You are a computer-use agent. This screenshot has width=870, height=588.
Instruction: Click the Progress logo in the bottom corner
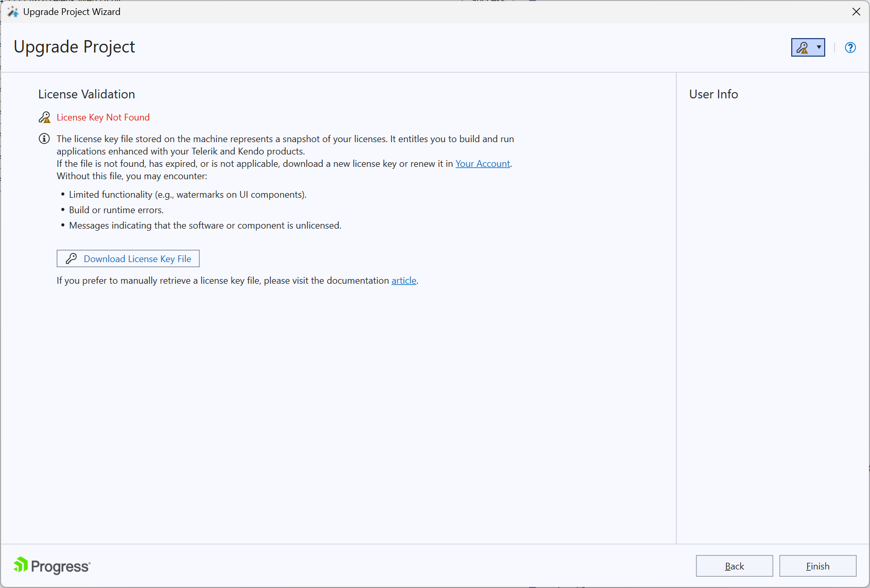(x=50, y=565)
